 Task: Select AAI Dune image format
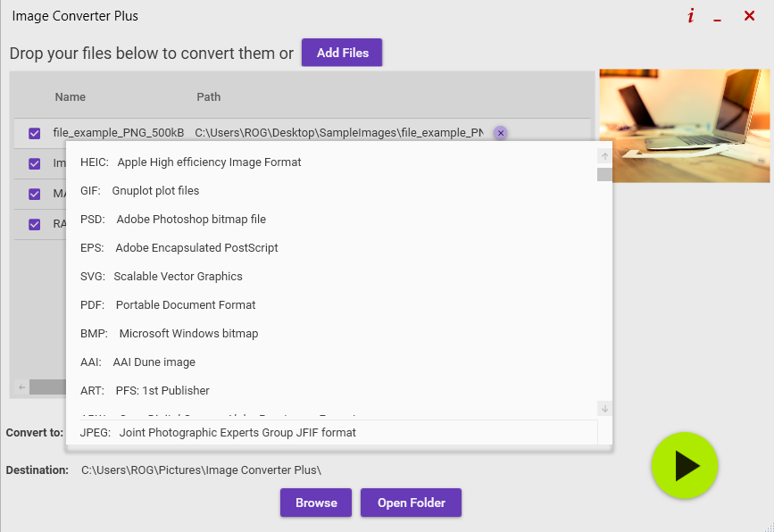[x=331, y=362]
